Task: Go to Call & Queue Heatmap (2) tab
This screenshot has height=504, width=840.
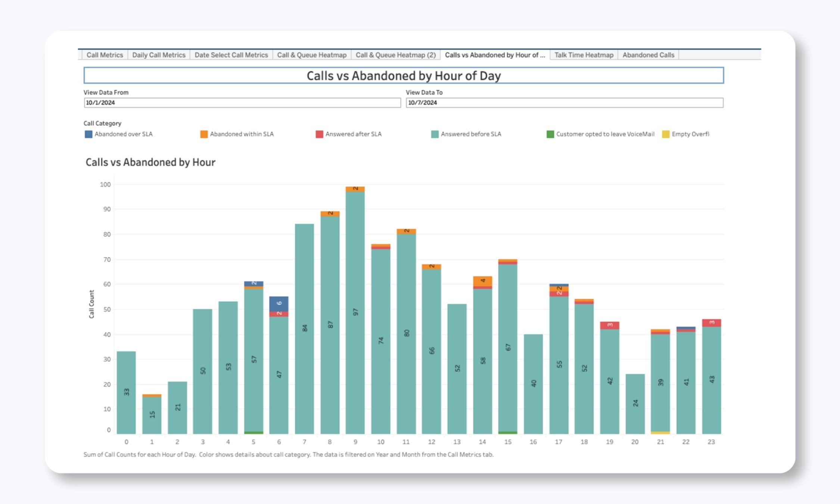Action: pos(395,55)
